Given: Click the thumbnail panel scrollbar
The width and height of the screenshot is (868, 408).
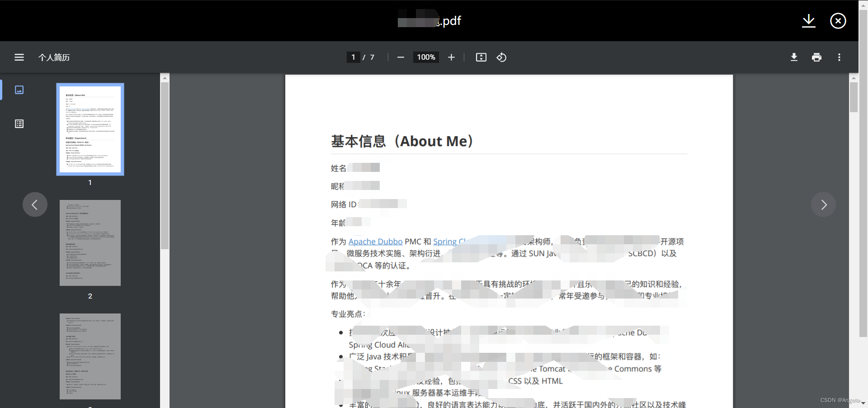Looking at the screenshot, I should click(x=165, y=165).
